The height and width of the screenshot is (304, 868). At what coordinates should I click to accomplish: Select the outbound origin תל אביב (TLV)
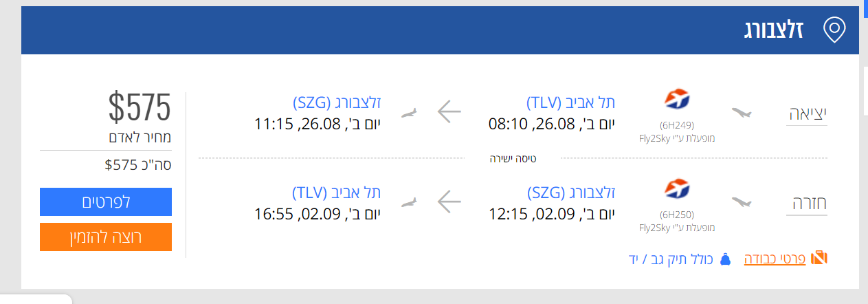(570, 103)
